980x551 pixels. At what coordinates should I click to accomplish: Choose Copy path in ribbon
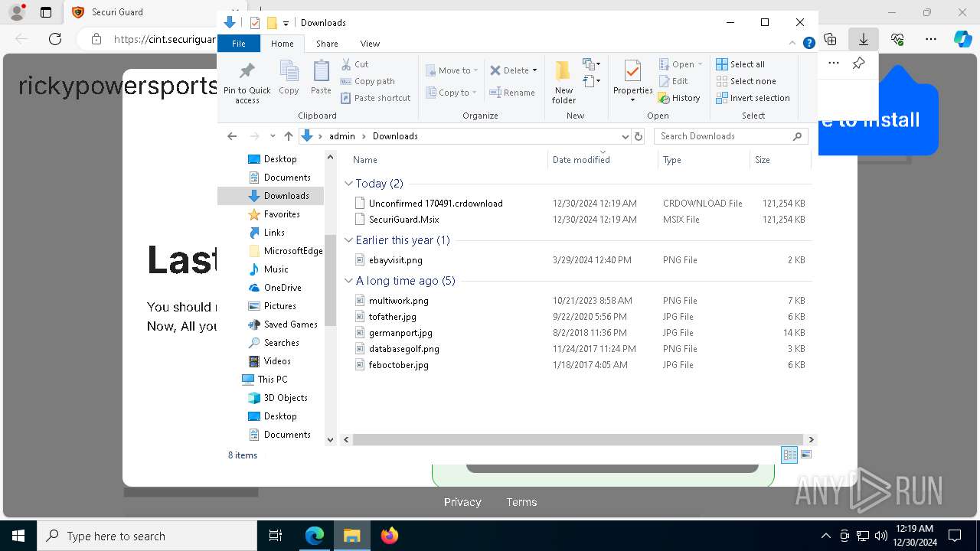pos(367,81)
